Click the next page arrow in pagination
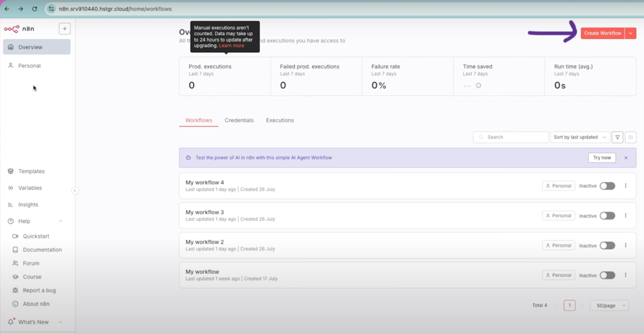The image size is (644, 334). (x=582, y=305)
